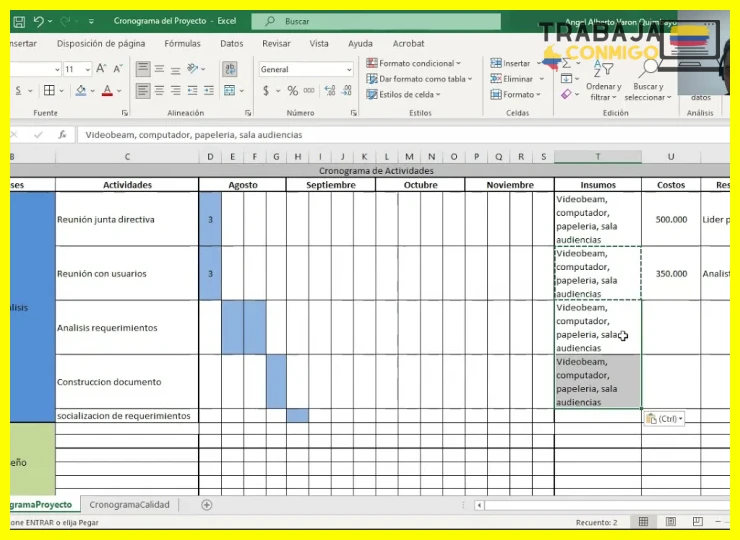Switch to Page Layout view icon
740x540 pixels.
[x=671, y=522]
